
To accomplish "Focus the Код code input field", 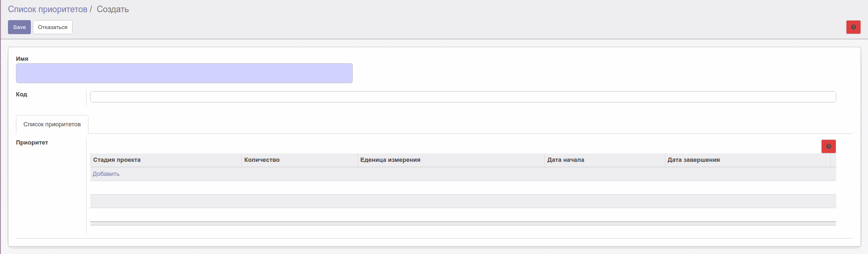I will tap(463, 97).
